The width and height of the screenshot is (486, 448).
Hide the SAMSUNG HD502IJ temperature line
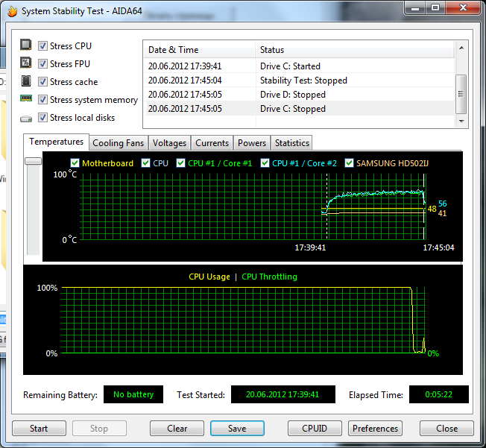[349, 163]
